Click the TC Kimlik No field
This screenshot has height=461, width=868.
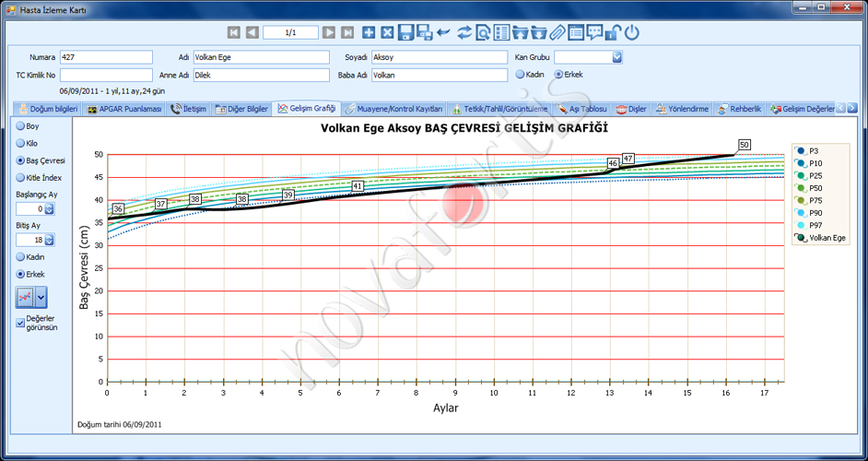click(x=106, y=75)
